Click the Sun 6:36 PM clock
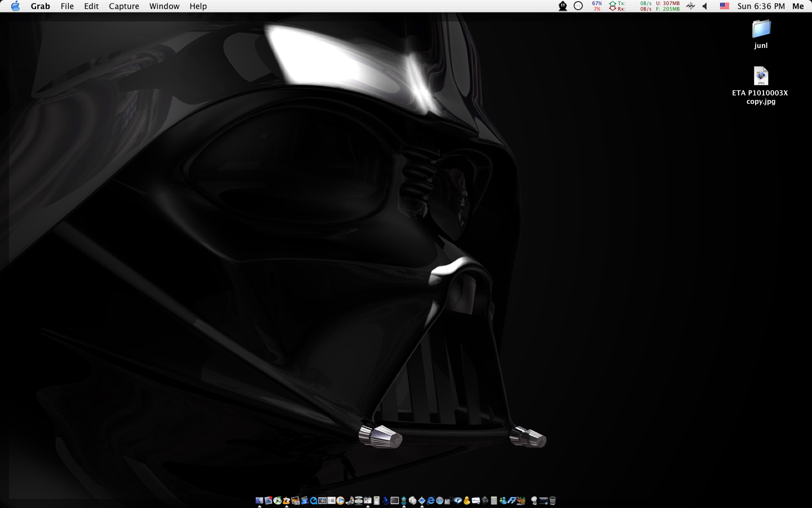Image resolution: width=812 pixels, height=508 pixels. [x=761, y=6]
